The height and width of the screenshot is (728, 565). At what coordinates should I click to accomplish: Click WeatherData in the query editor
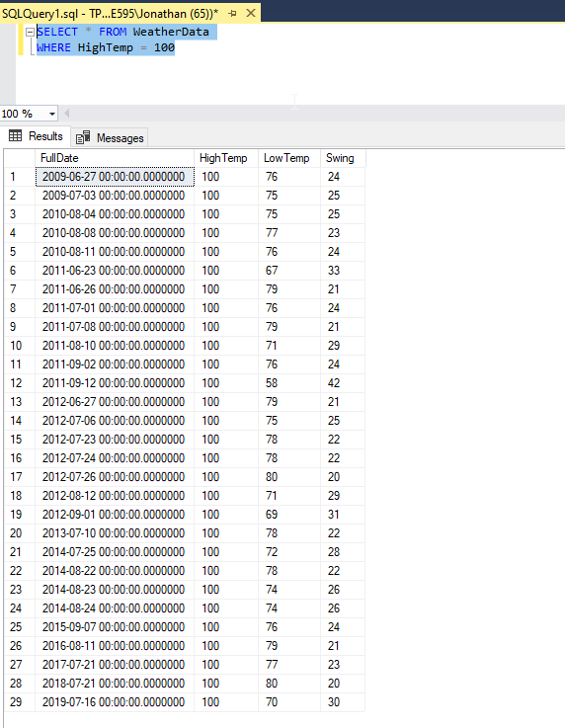click(171, 32)
